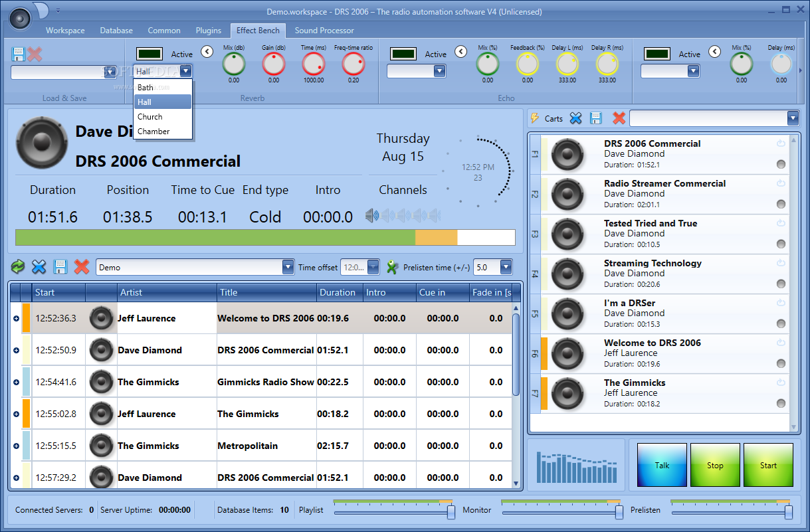Sort the playlist by the Artist column header
Image resolution: width=810 pixels, height=532 pixels.
(167, 292)
